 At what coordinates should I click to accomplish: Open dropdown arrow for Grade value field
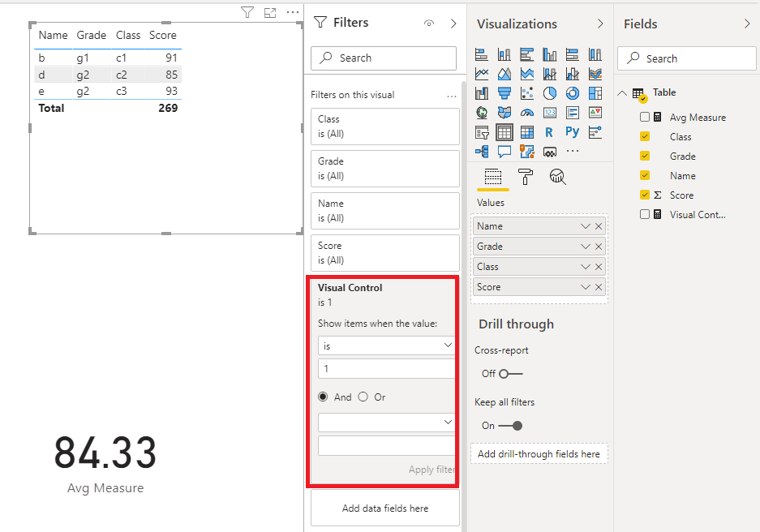pyautogui.click(x=586, y=247)
